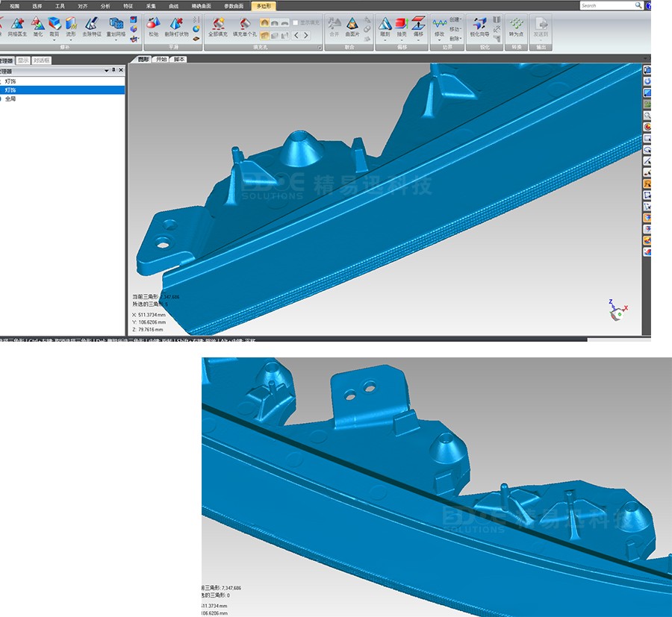Choose the 松弛 (Relax) smoothing tool
Image resolution: width=672 pixels, height=617 pixels.
pos(153,28)
